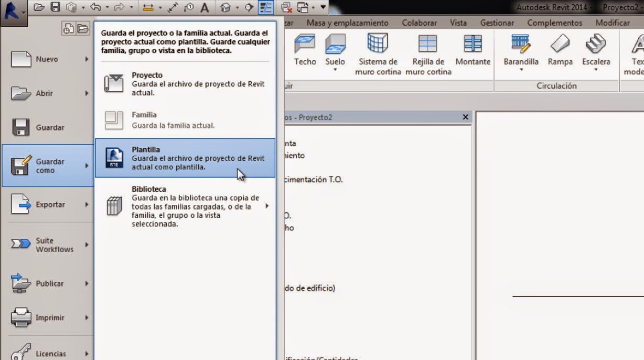The width and height of the screenshot is (644, 360).
Task: Choose Plantilla to save as template
Action: [185, 158]
